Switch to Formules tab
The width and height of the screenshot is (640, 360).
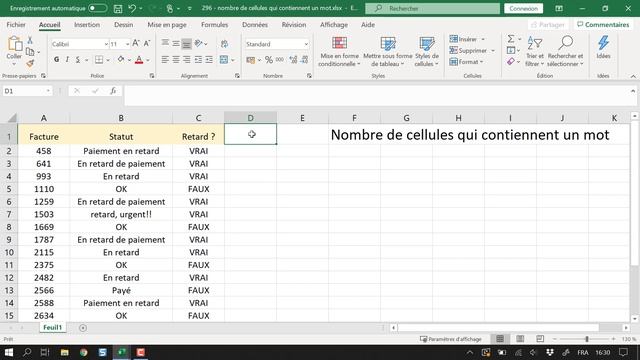click(214, 25)
